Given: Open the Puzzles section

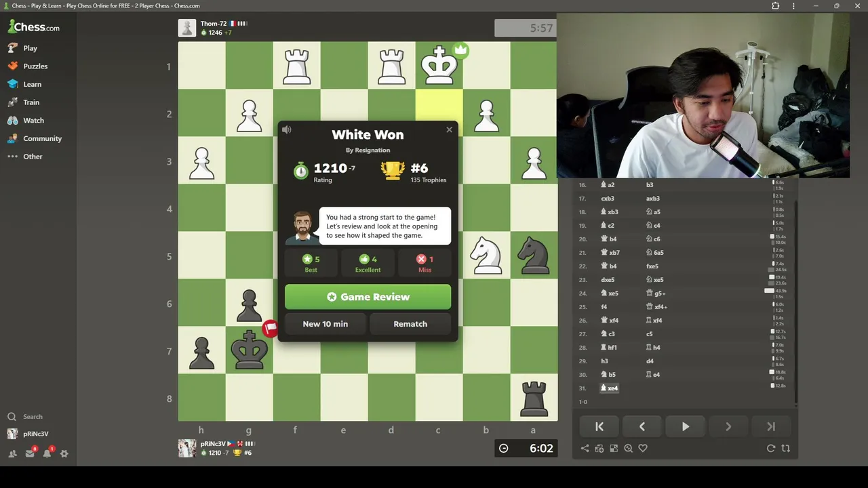Looking at the screenshot, I should [28, 66].
